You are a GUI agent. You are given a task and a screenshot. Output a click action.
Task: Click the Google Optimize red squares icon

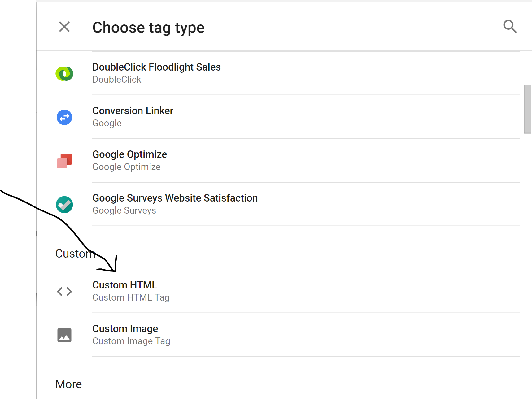(64, 161)
